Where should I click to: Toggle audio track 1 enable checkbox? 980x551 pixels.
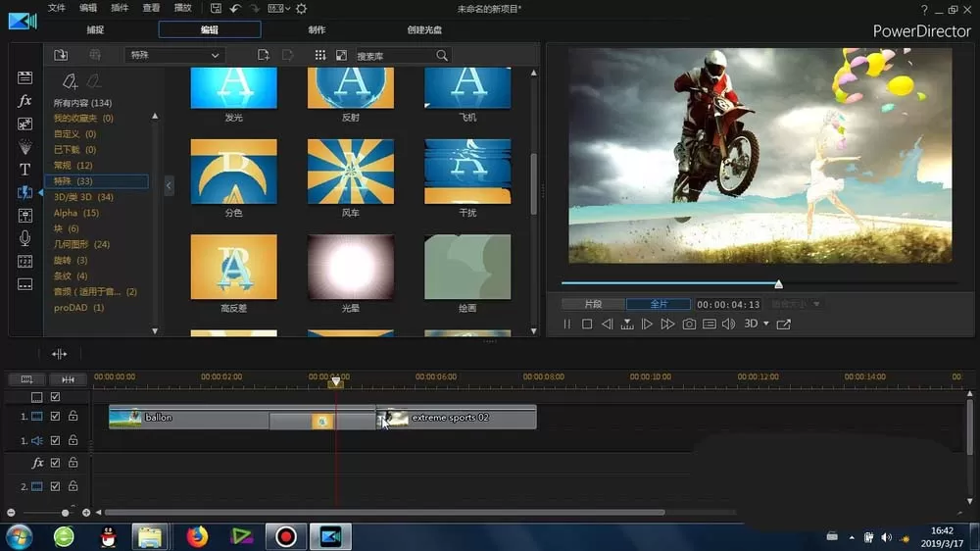pos(55,440)
